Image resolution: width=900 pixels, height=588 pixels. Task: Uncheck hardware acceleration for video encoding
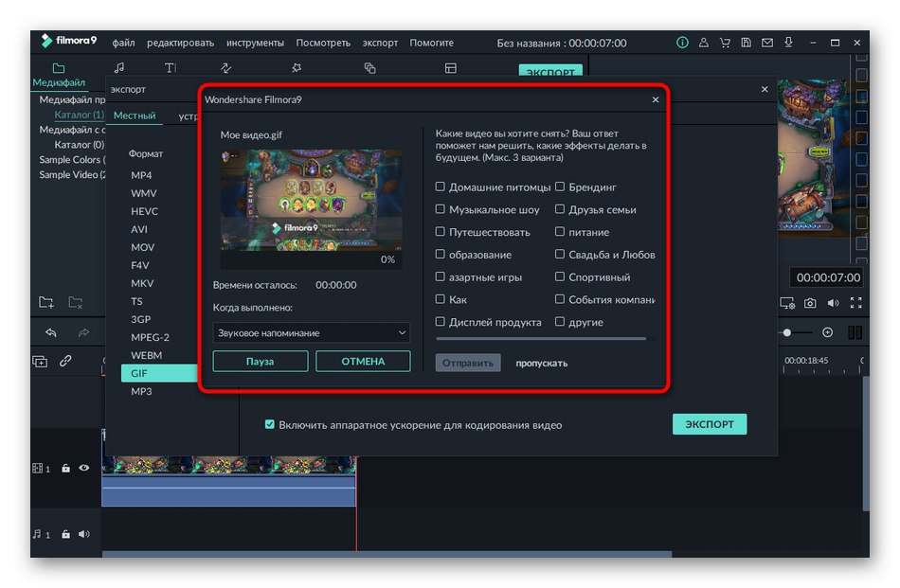[x=269, y=424]
